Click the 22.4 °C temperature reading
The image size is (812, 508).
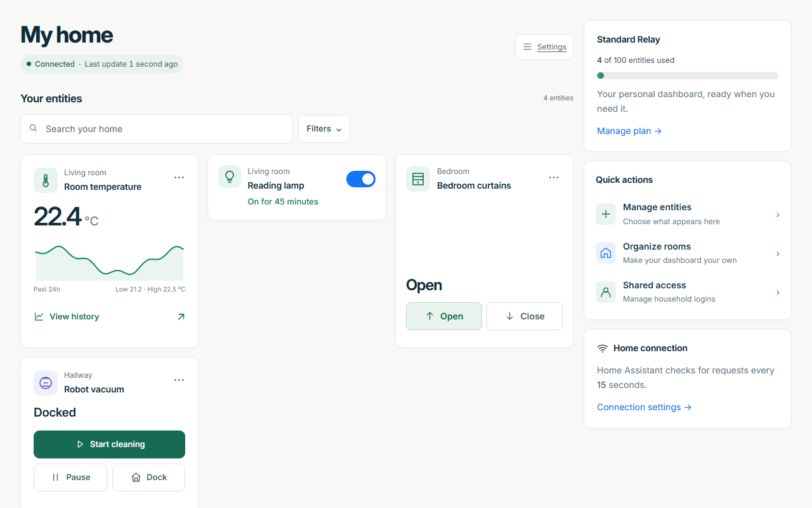pos(66,217)
